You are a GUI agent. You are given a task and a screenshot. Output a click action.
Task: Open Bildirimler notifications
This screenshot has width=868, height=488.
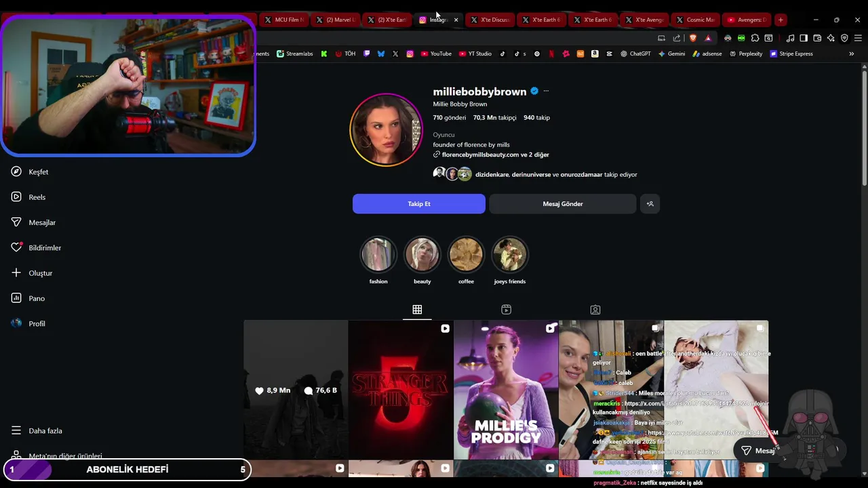click(x=36, y=248)
